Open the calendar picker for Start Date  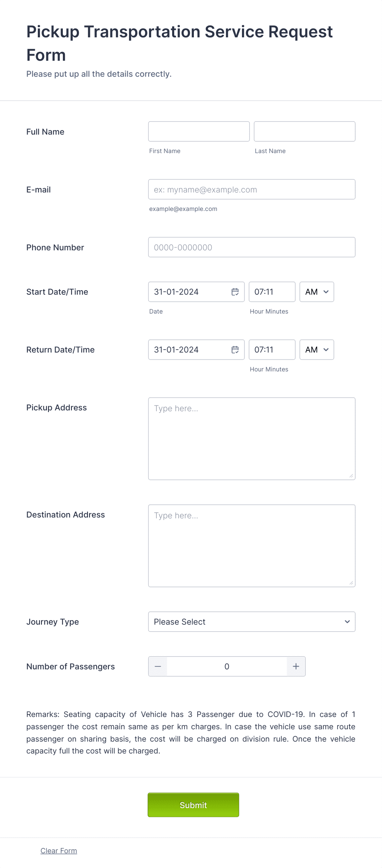point(235,292)
